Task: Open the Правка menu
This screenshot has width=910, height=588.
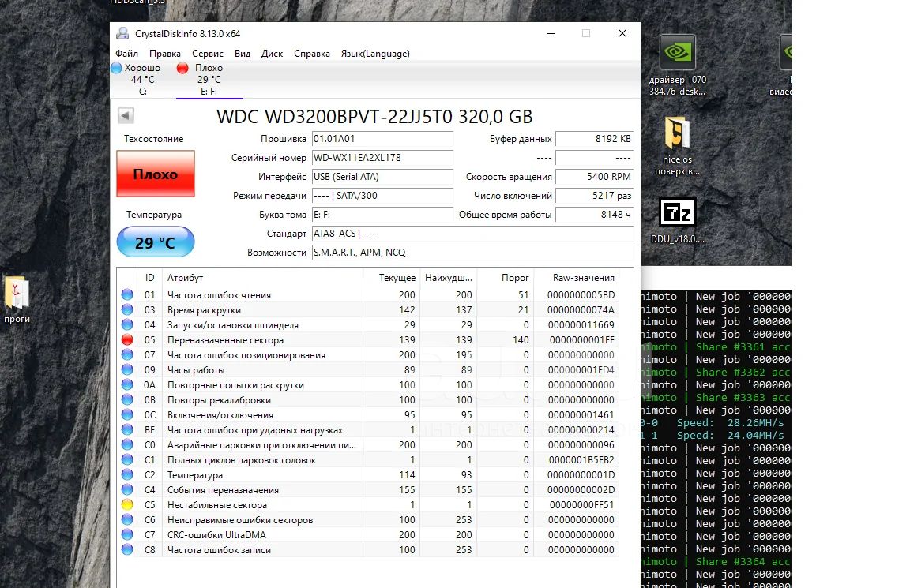Action: pos(165,54)
